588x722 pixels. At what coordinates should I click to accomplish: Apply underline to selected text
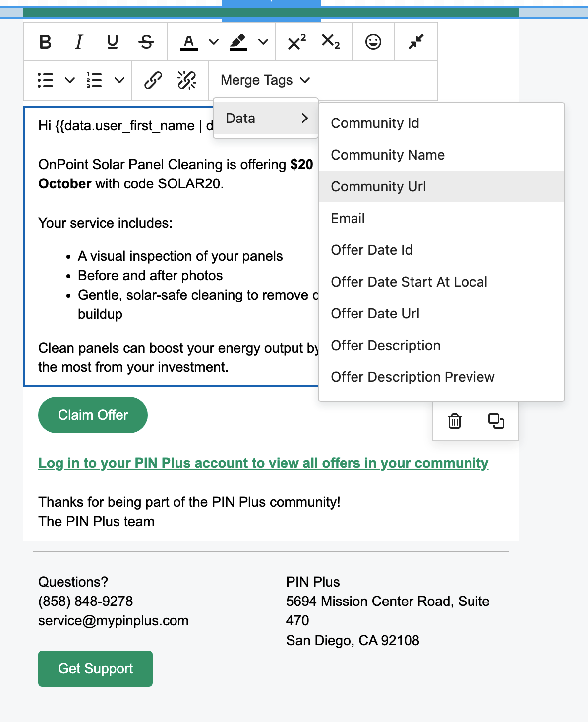[x=113, y=42]
